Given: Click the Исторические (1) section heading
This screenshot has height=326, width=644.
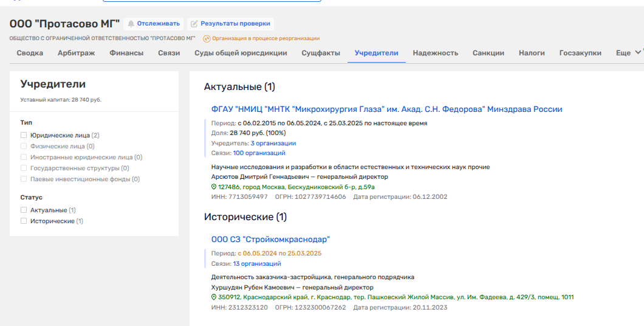Looking at the screenshot, I should 245,217.
